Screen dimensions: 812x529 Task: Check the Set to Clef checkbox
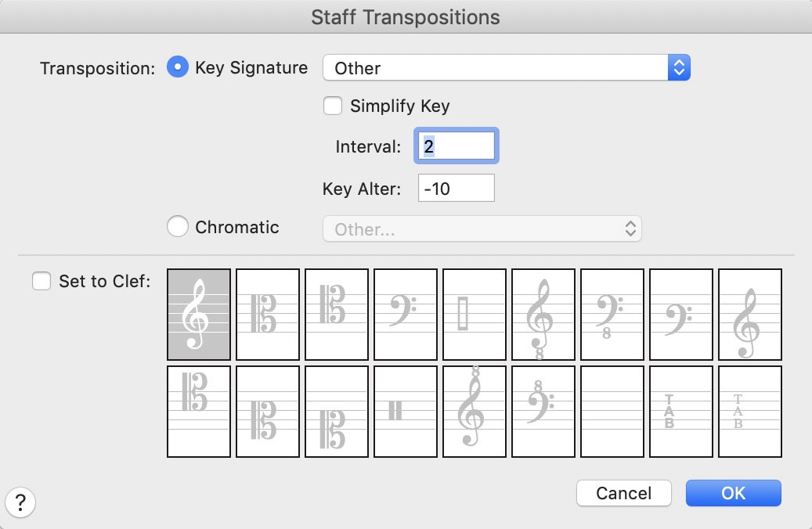click(x=42, y=281)
